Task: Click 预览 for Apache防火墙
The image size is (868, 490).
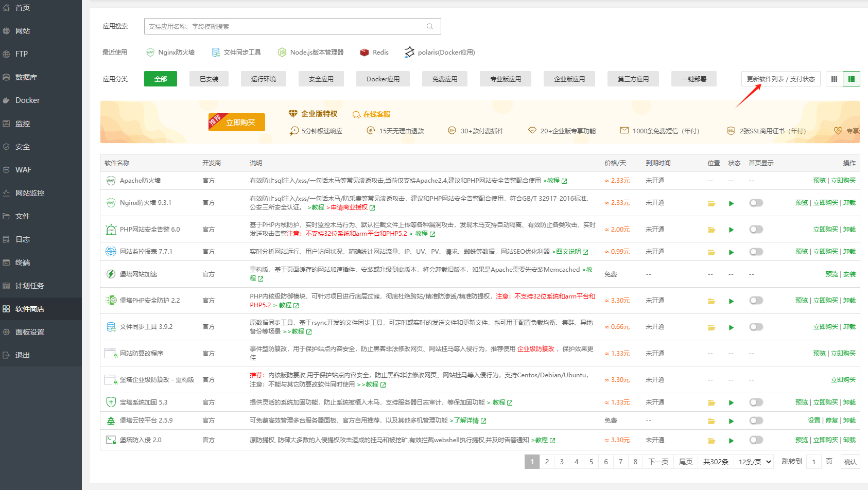Action: coord(819,181)
